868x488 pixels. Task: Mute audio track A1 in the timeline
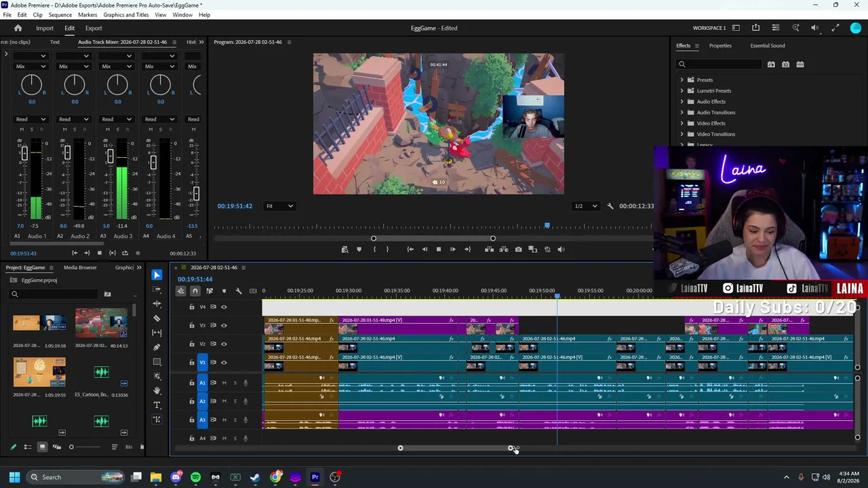[x=224, y=383]
